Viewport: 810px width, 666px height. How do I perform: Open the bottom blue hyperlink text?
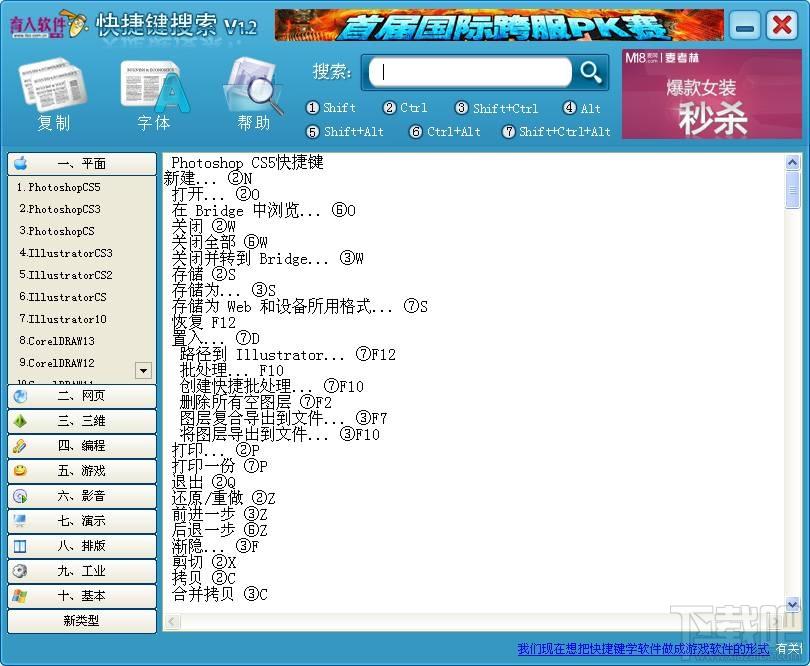[x=643, y=649]
